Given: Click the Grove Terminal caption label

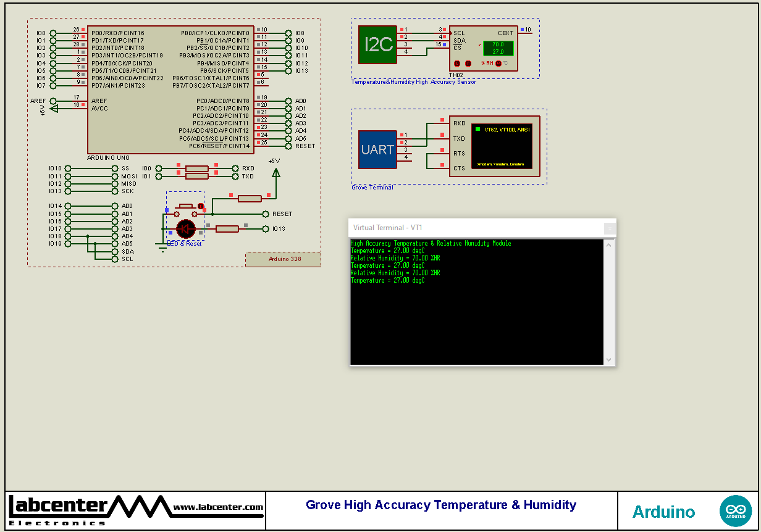Looking at the screenshot, I should [x=372, y=187].
